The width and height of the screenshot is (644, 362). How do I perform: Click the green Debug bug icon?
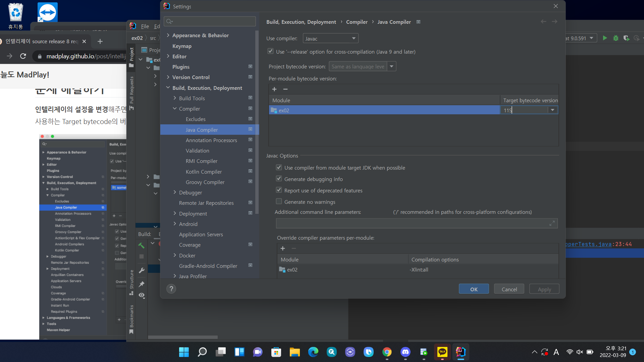pyautogui.click(x=615, y=38)
